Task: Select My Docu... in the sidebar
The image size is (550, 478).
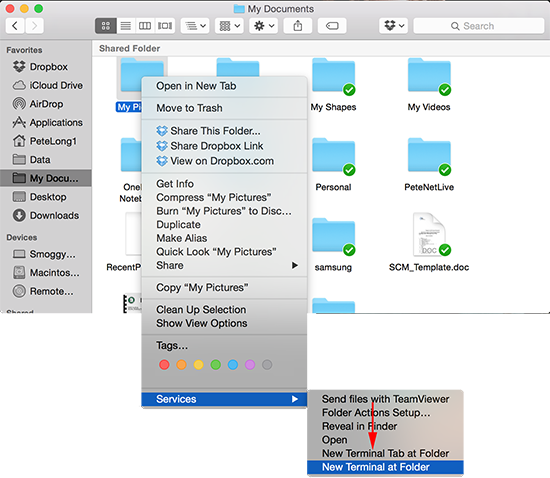Action: coord(46,178)
